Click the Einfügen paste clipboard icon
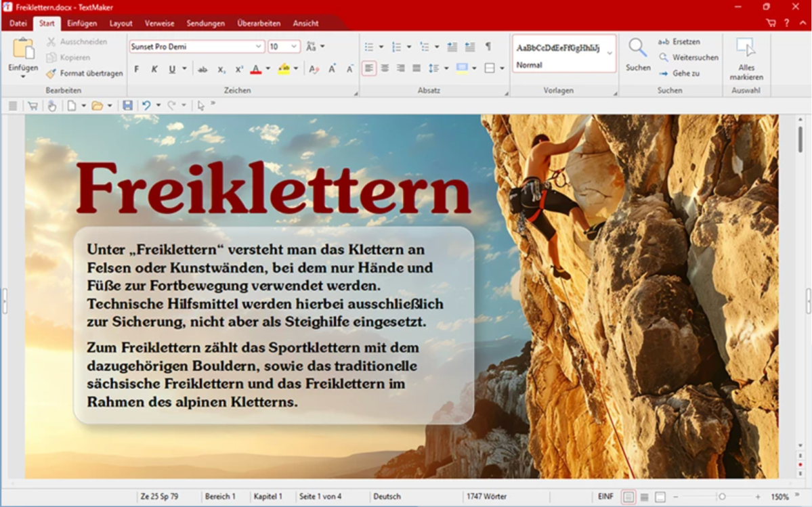812x507 pixels. [x=23, y=49]
